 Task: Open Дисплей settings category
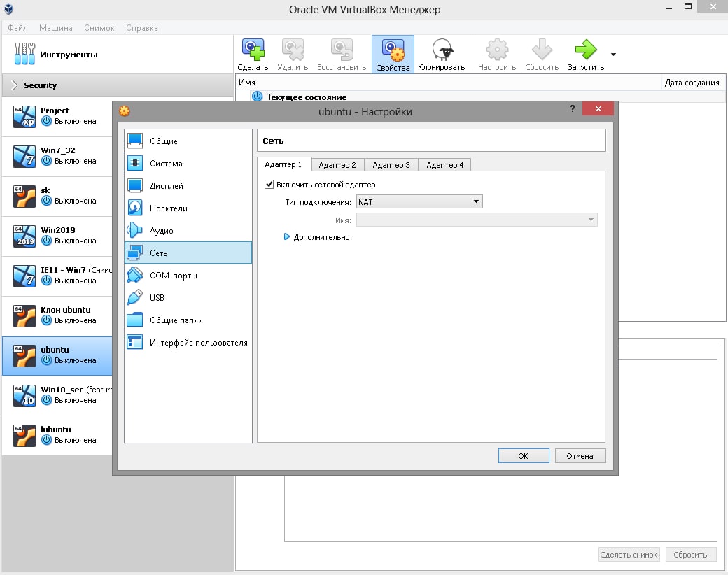coord(188,185)
